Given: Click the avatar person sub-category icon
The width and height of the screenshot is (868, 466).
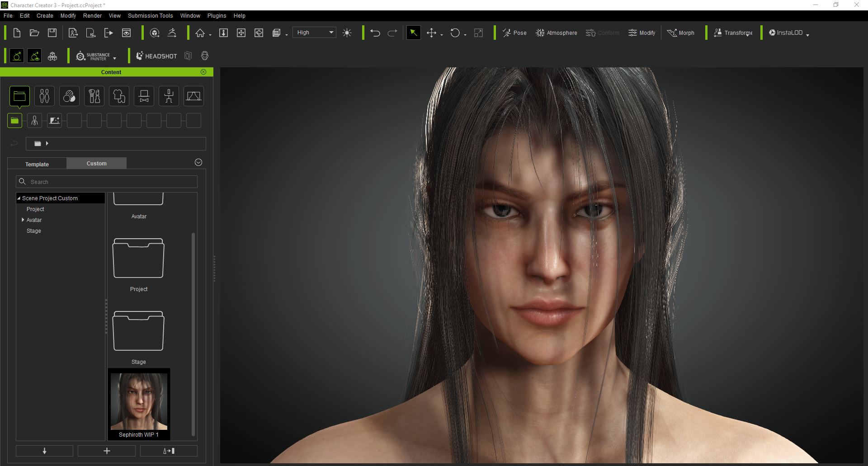Looking at the screenshot, I should coord(34,121).
